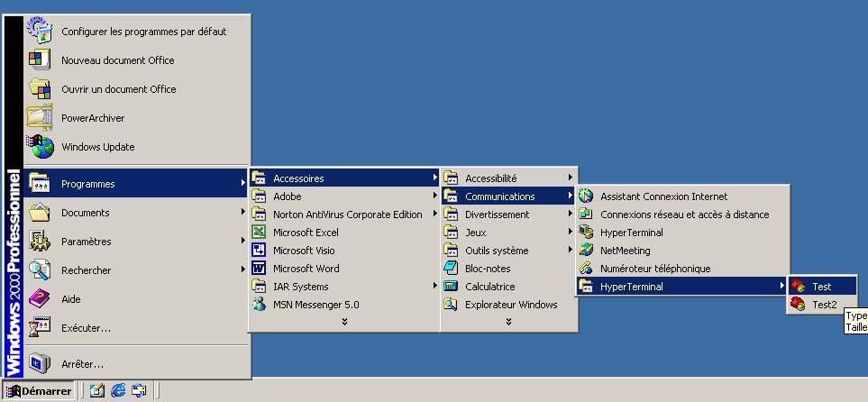The width and height of the screenshot is (868, 402).
Task: Click the Internet Explorer quick launch icon
Action: pyautogui.click(x=118, y=390)
